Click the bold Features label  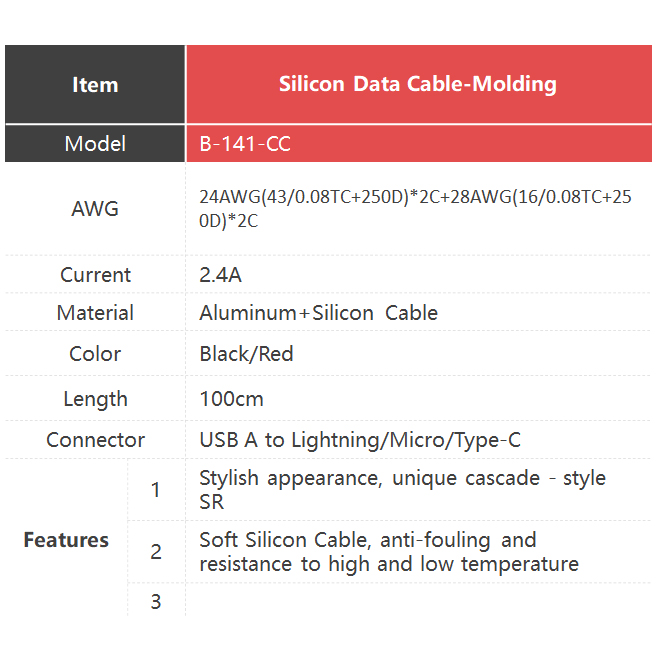(66, 540)
